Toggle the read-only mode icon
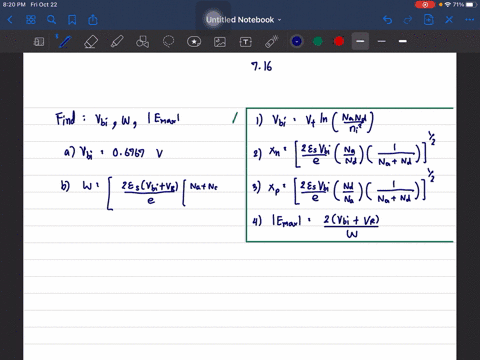Screen dimensions: 480x360 click(x=39, y=42)
